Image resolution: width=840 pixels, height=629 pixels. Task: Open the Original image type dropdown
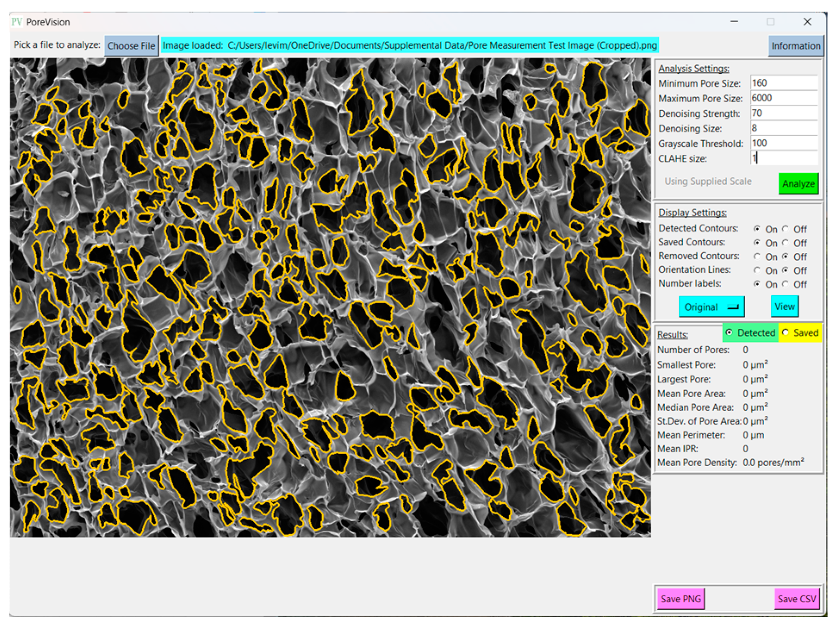[x=711, y=307]
